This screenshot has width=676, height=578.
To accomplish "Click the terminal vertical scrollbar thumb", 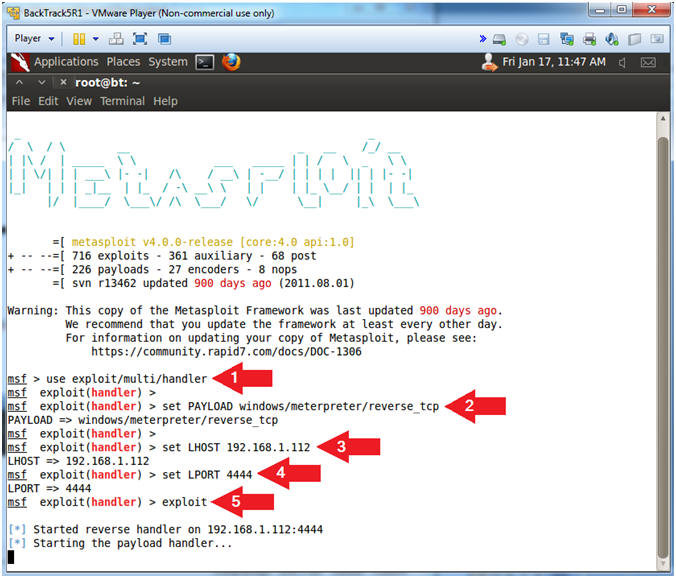I will coord(663,348).
